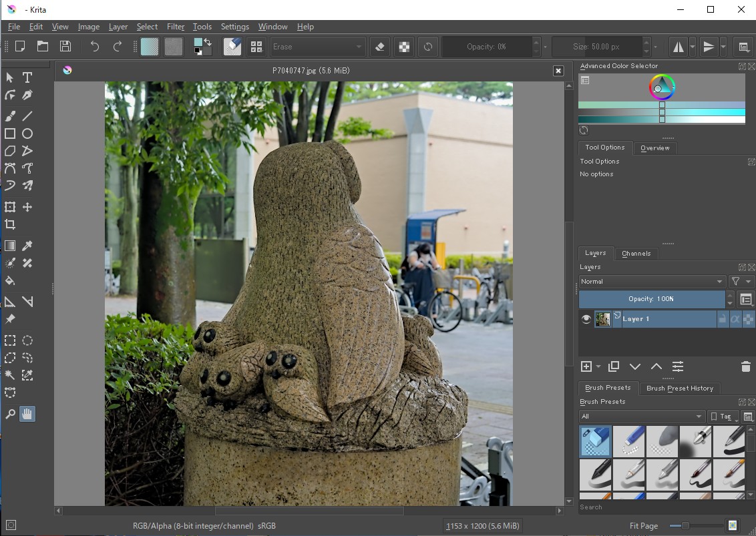
Task: Expand the Add Layer arrow menu
Action: pos(598,367)
